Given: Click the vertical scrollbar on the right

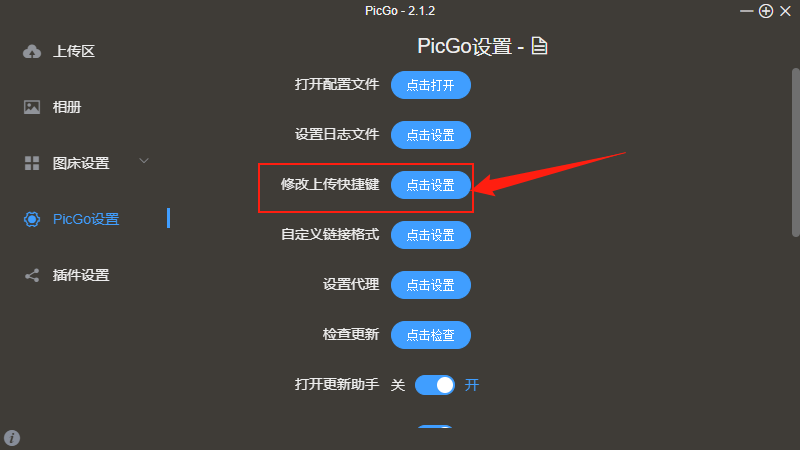Looking at the screenshot, I should (795, 153).
